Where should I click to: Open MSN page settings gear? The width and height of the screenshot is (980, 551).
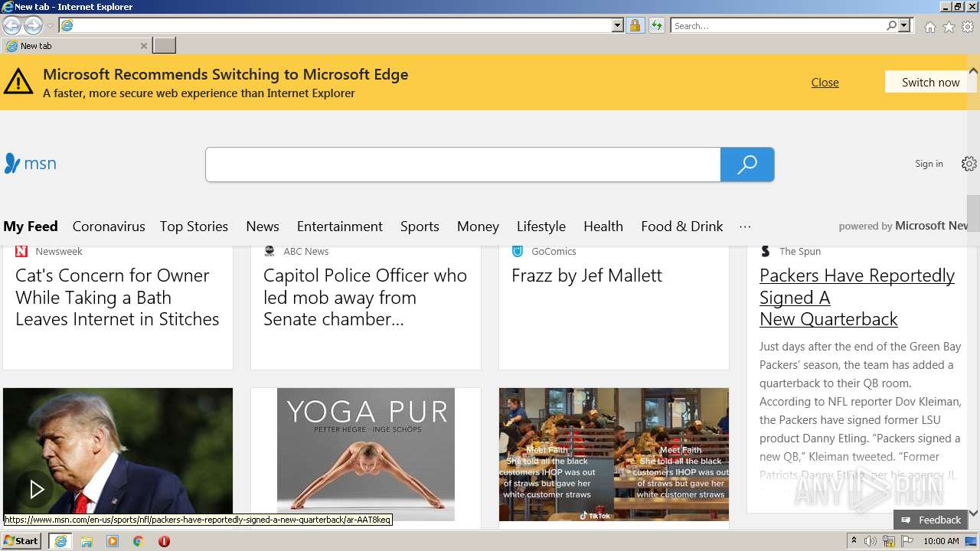(969, 164)
